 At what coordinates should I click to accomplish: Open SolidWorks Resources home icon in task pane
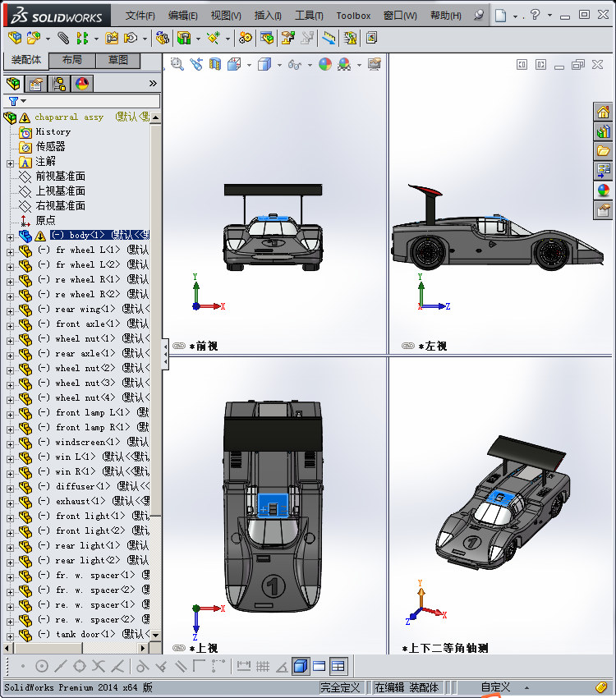604,112
